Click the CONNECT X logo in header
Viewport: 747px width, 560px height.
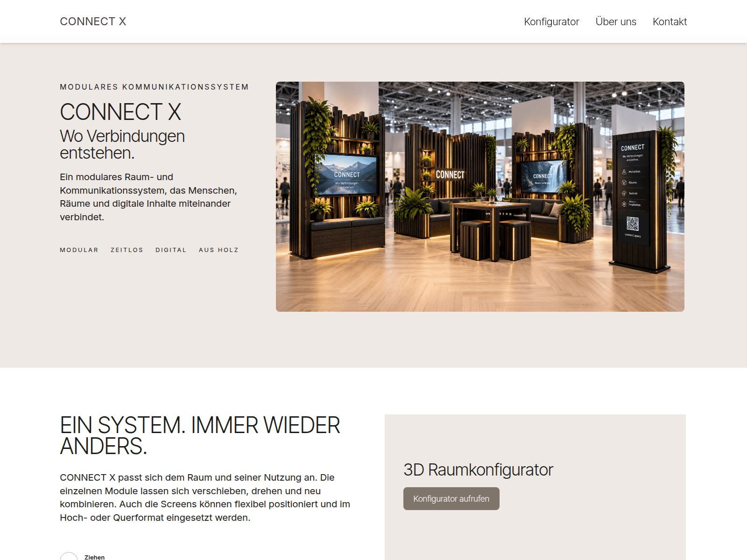point(93,21)
